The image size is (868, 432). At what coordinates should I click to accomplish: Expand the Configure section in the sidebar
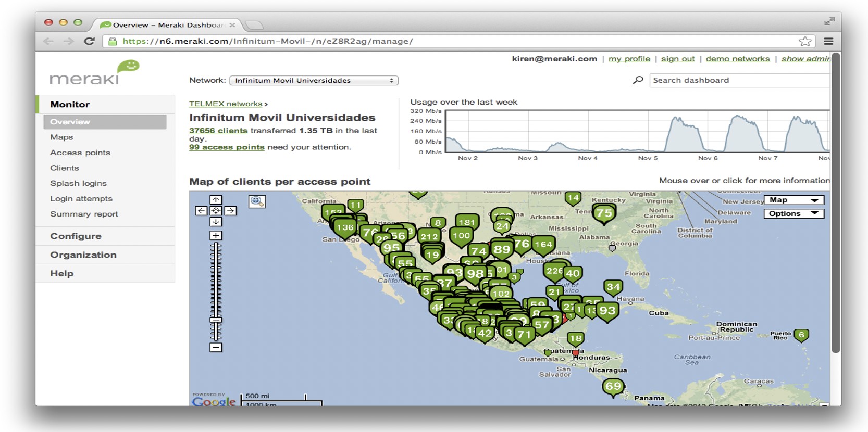click(76, 236)
